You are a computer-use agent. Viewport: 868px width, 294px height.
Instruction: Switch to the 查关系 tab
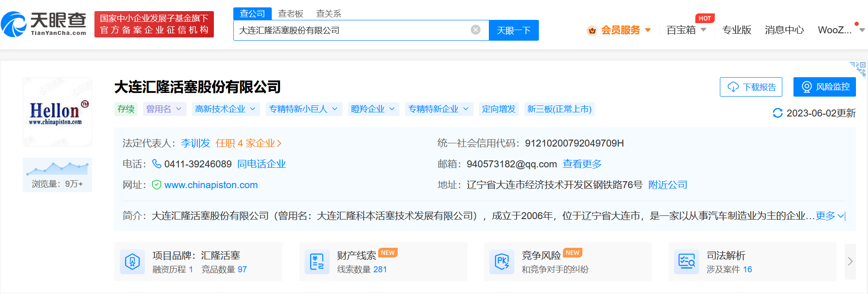point(329,14)
